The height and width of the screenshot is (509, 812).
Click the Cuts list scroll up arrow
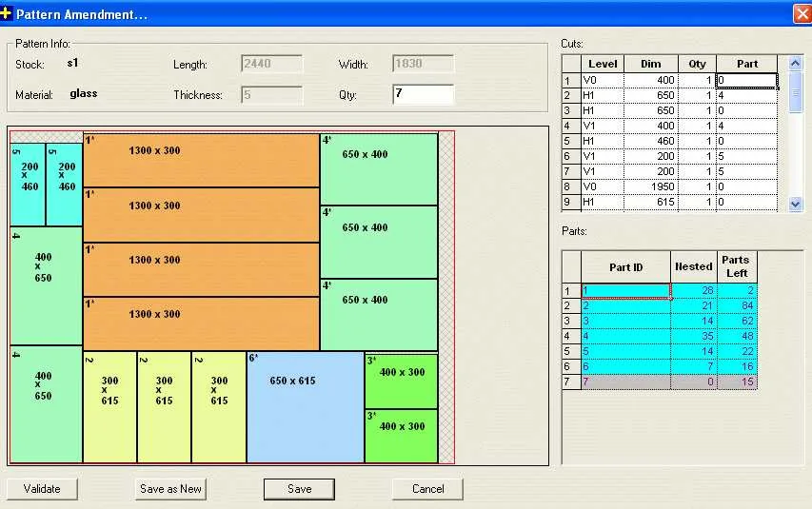coord(796,63)
